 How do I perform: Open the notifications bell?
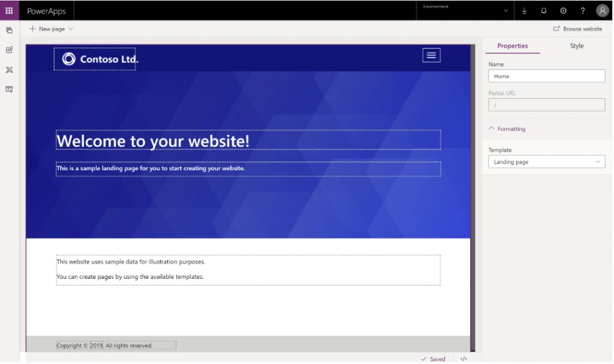(x=543, y=10)
